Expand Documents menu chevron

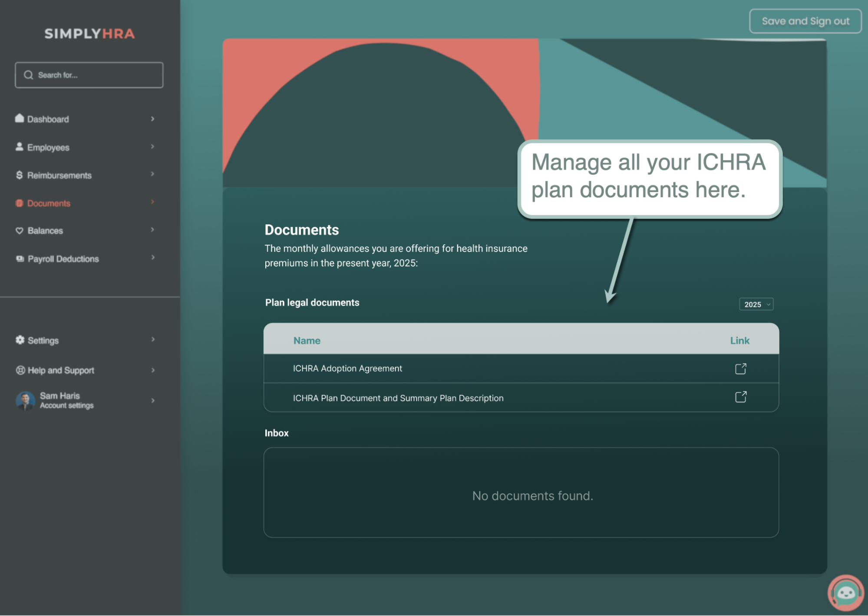[x=152, y=202]
